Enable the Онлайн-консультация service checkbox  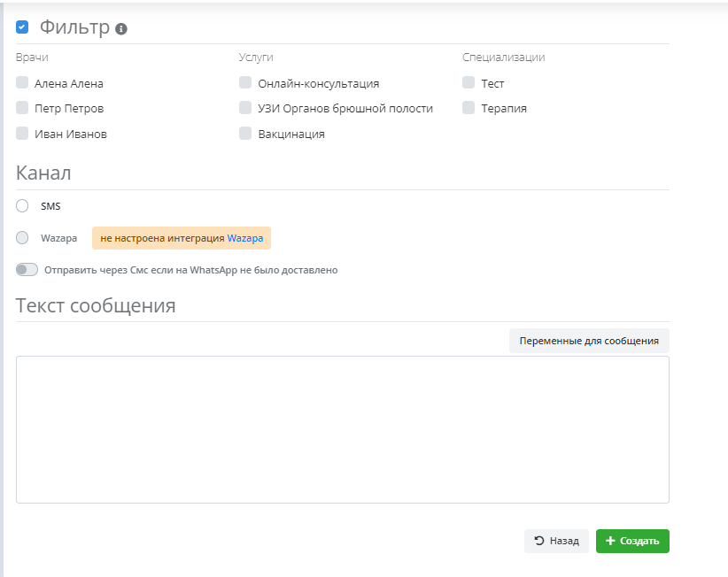pos(245,83)
